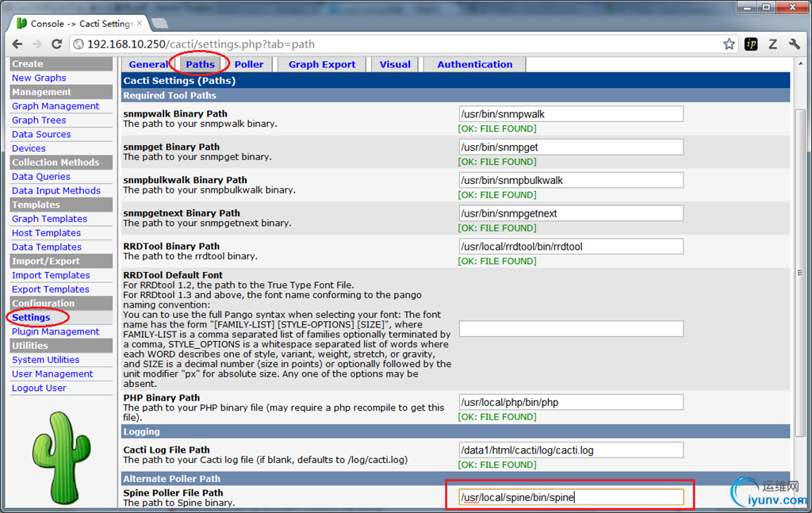Click the "Required Tool Paths" section heading
Screen dimensions: 812x513
pyautogui.click(x=170, y=95)
